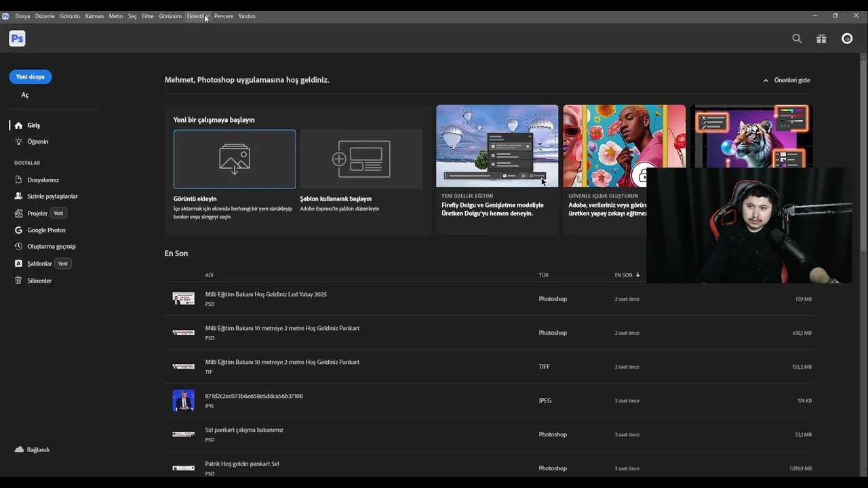Click the Öğrenin lightbulb icon
The width and height of the screenshot is (868, 488).
(19, 142)
